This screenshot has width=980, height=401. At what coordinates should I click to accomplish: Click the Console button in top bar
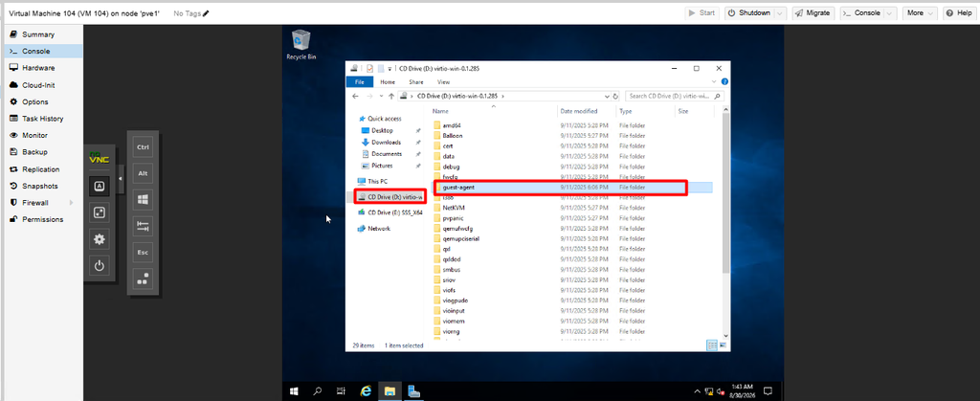[862, 13]
